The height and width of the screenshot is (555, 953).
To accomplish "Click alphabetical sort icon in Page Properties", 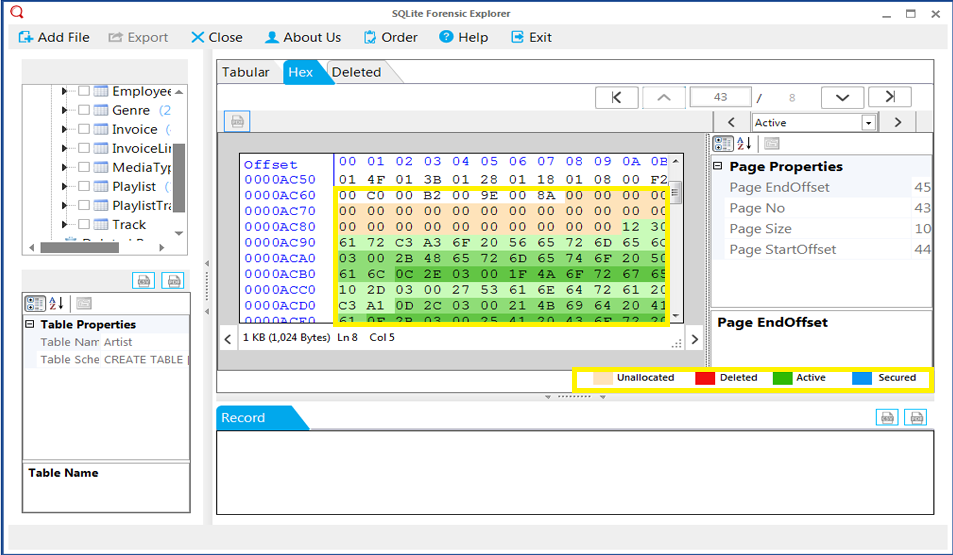I will click(x=745, y=143).
